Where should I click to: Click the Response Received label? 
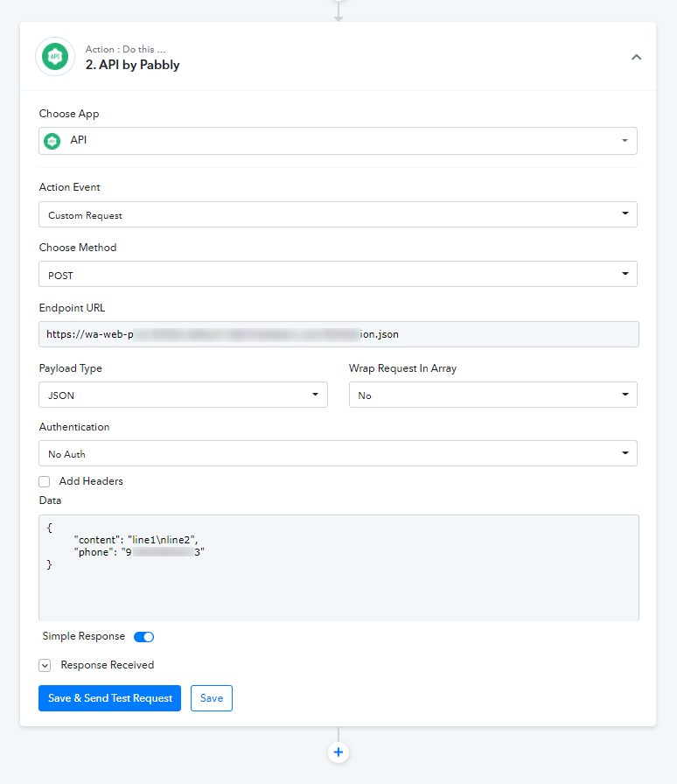pos(108,665)
